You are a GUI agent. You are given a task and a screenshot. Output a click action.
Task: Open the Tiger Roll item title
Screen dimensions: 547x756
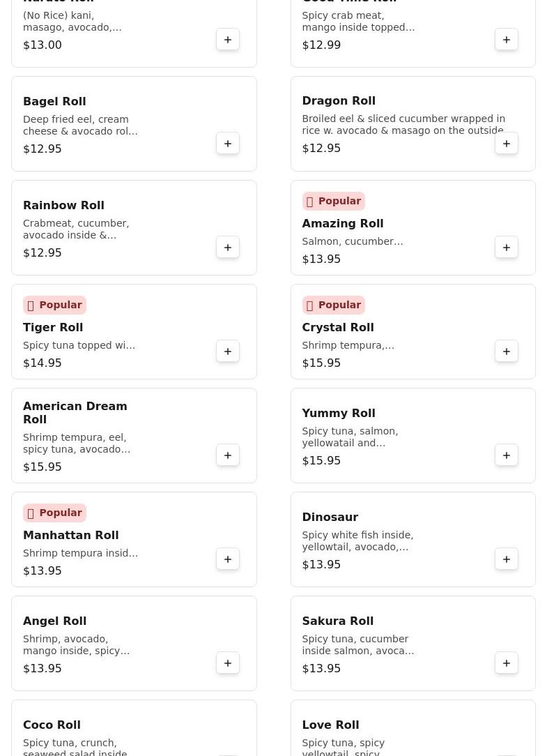53,327
